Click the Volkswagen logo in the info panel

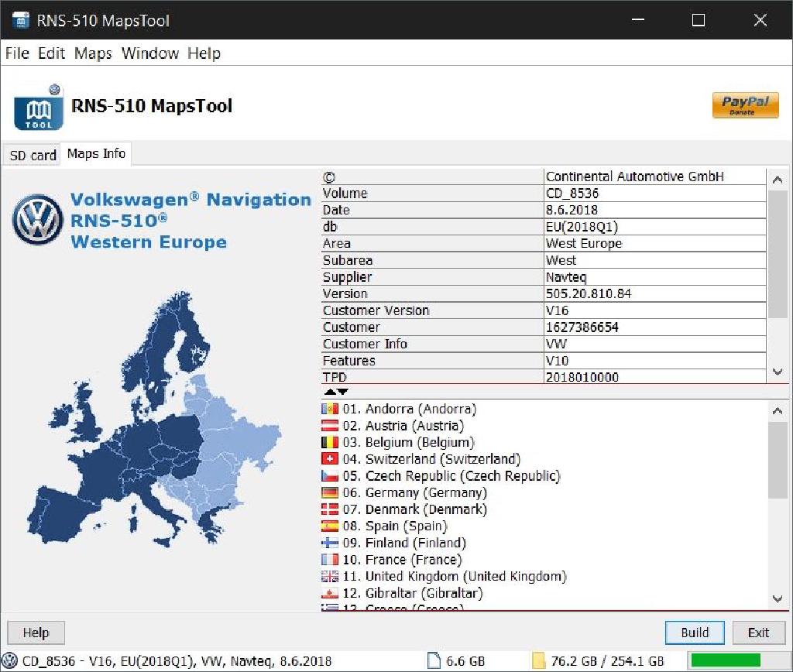[36, 221]
